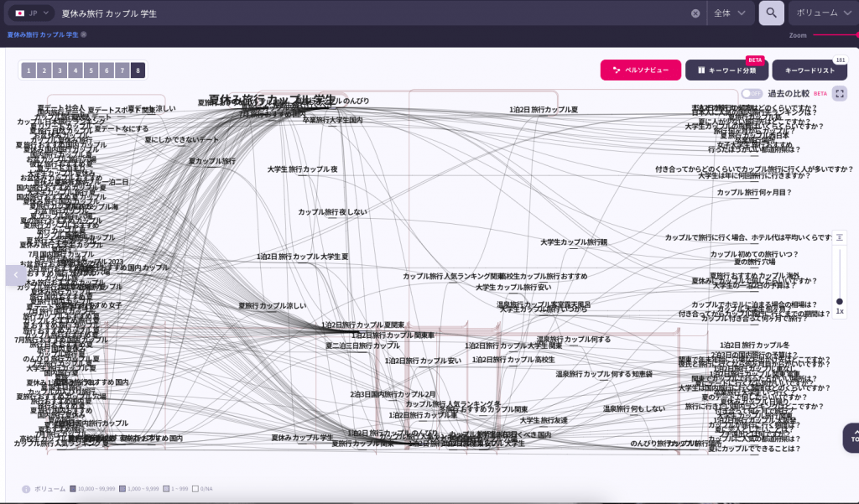Select depth level 1 tab
Viewport: 859px width, 504px height.
tap(28, 70)
